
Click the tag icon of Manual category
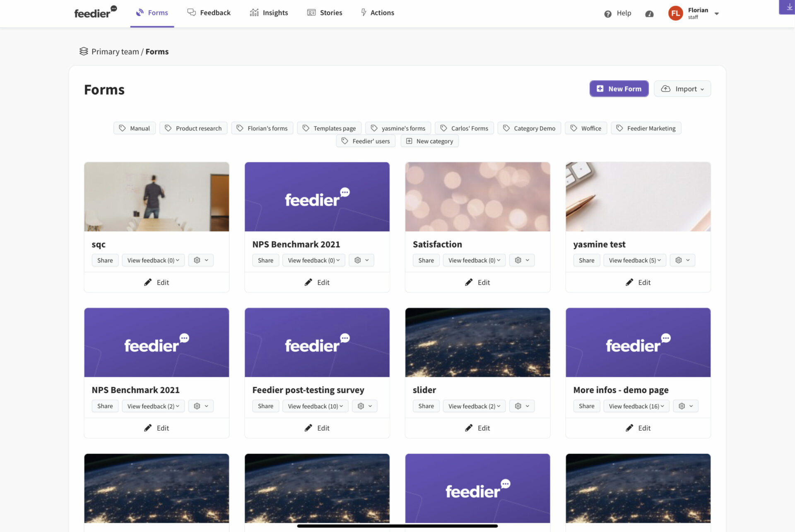tap(122, 128)
